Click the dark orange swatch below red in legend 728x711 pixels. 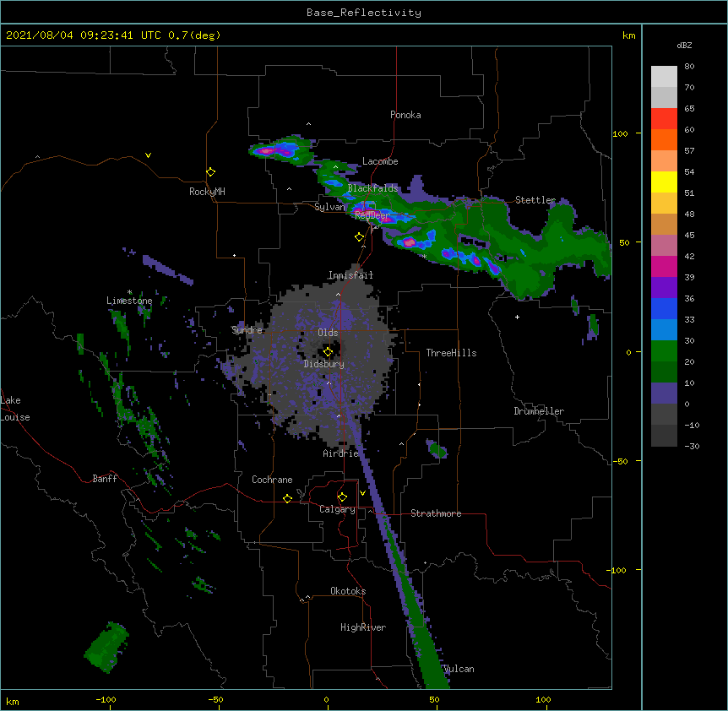(664, 139)
